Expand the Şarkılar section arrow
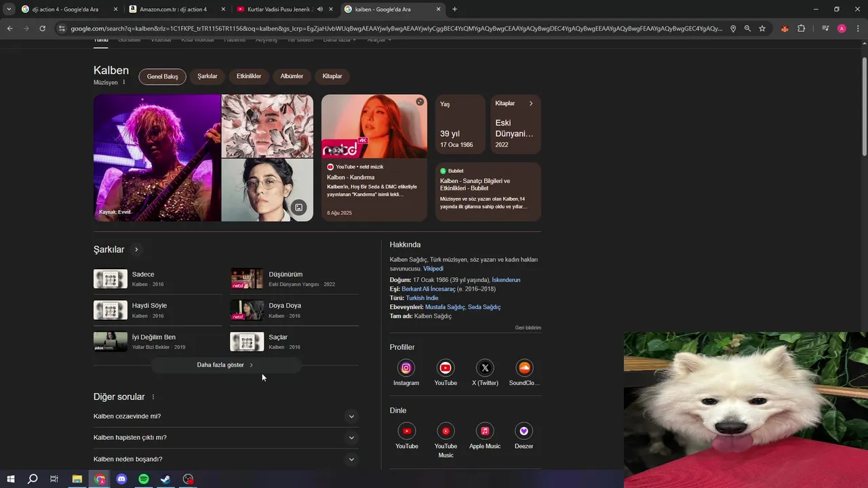 [x=136, y=249]
